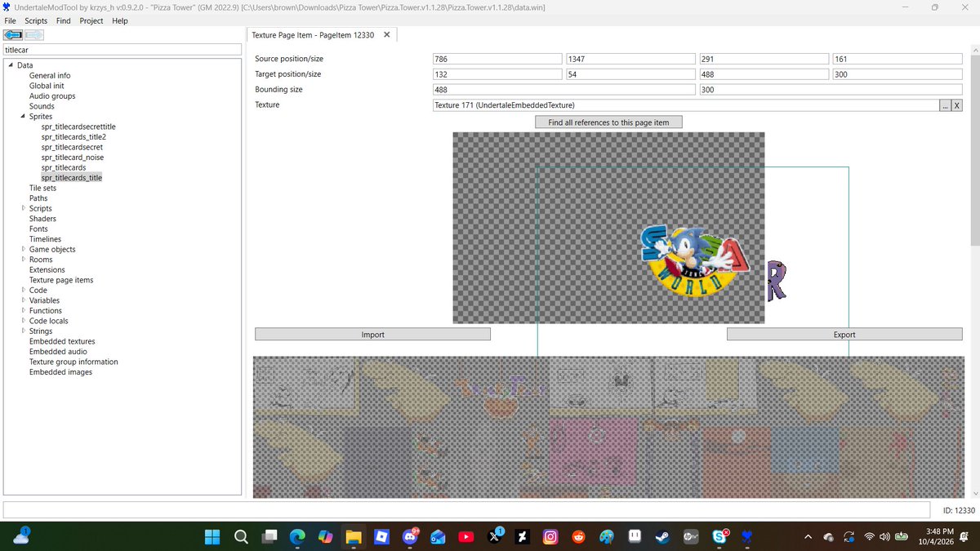Viewport: 980px width, 551px height.
Task: Open the File menu
Action: pyautogui.click(x=11, y=20)
